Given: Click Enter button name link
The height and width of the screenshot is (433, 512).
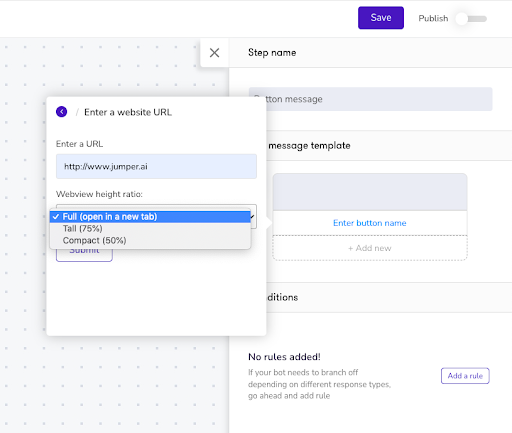Looking at the screenshot, I should [370, 223].
